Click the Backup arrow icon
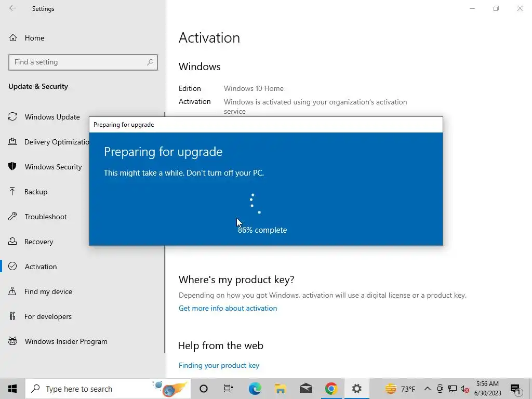The width and height of the screenshot is (532, 399). tap(12, 191)
